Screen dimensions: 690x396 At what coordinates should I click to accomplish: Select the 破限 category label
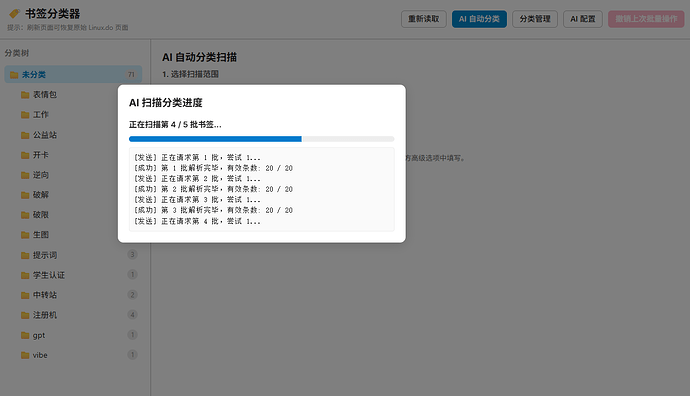click(41, 215)
